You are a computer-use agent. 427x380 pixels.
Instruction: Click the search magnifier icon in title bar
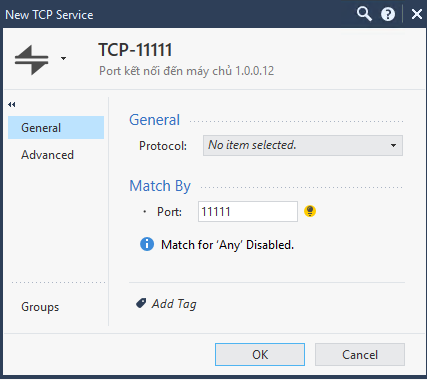(x=364, y=14)
